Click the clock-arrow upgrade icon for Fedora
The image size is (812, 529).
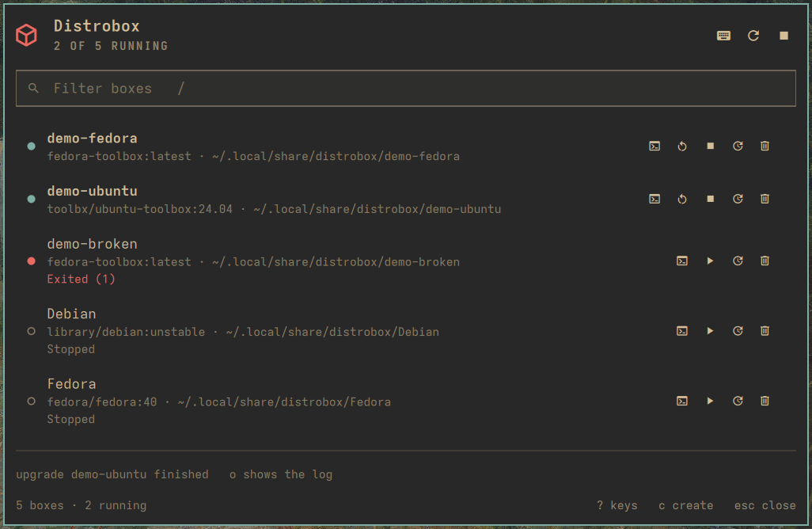pos(738,401)
